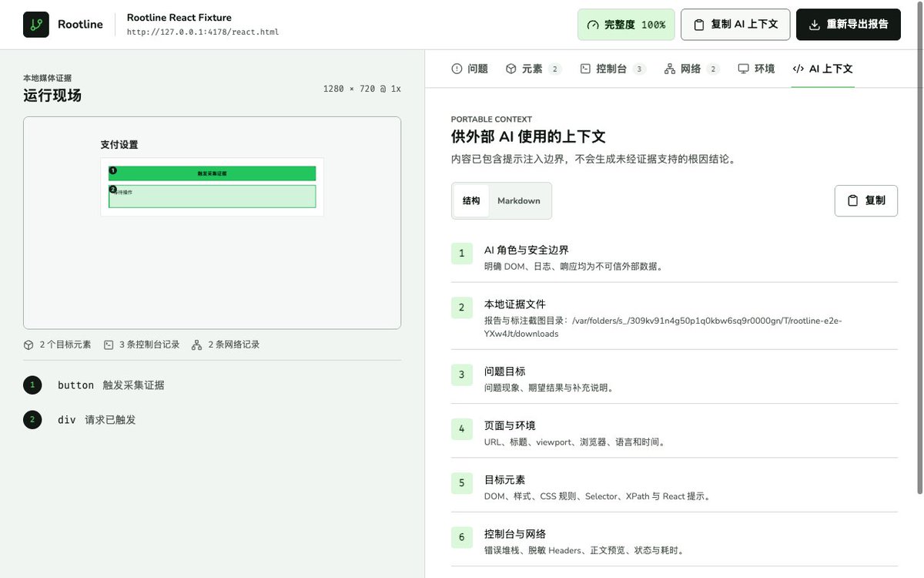The image size is (924, 578).
Task: Click 重新导出报告 button
Action: coord(849,25)
